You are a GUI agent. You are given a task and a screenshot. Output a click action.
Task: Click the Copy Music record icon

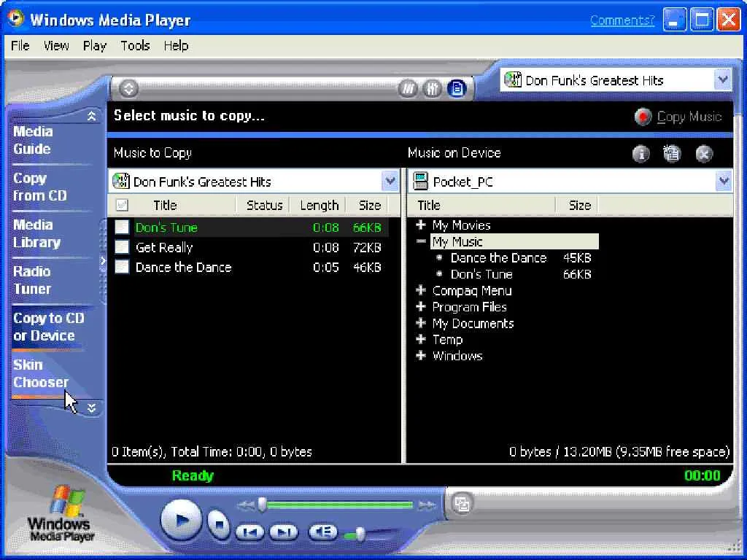[x=643, y=117]
